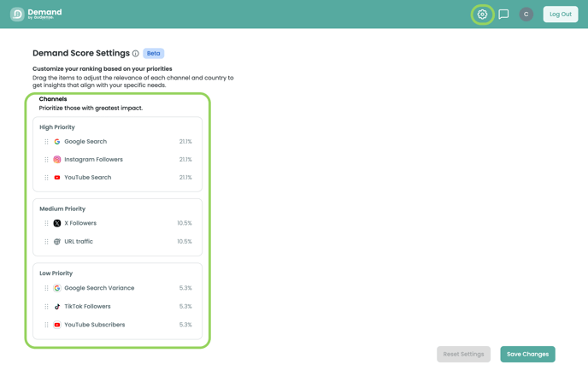
Task: Click the globe icon for URL traffic
Action: [x=57, y=242]
